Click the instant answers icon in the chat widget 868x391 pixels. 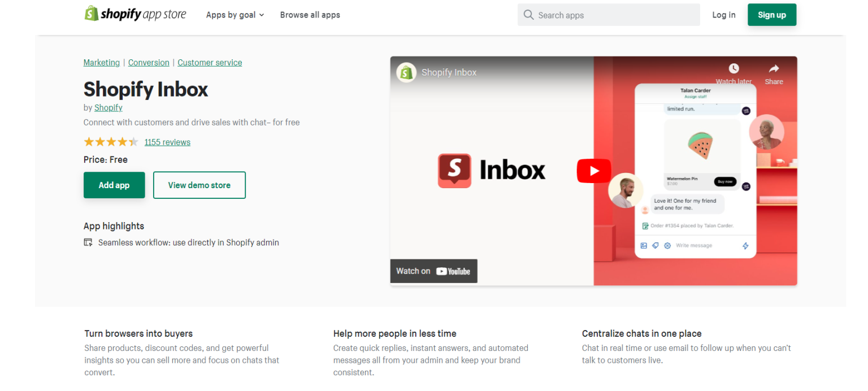click(x=667, y=246)
